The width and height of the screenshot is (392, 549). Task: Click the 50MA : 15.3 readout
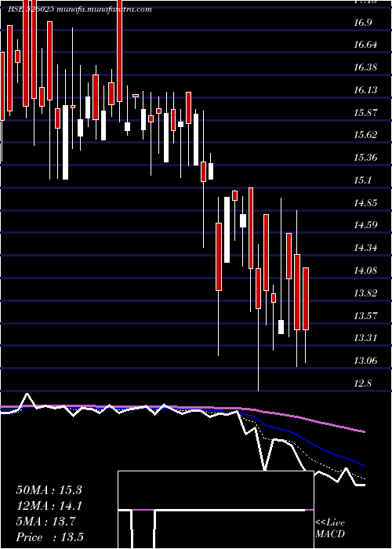click(49, 490)
